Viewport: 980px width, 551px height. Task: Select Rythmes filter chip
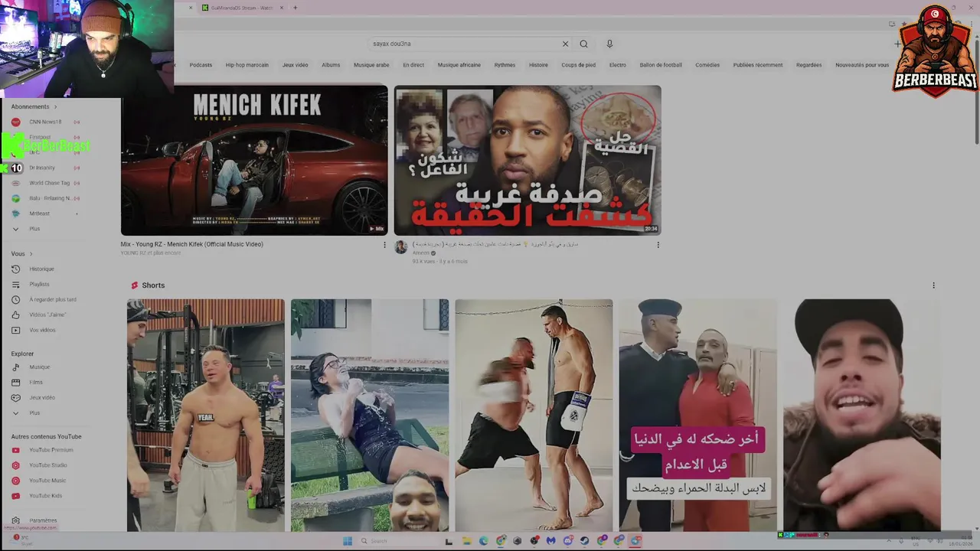point(505,65)
